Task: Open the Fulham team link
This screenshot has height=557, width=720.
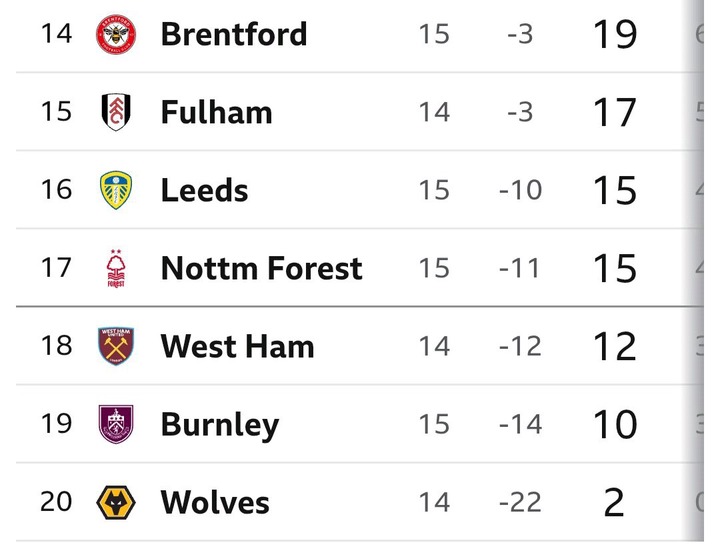Action: coord(216,111)
